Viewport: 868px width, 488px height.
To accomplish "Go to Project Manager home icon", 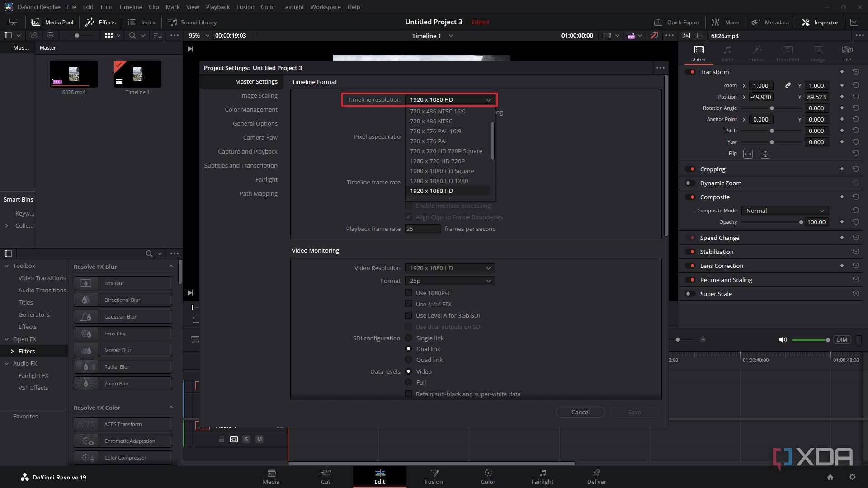I will [x=830, y=477].
